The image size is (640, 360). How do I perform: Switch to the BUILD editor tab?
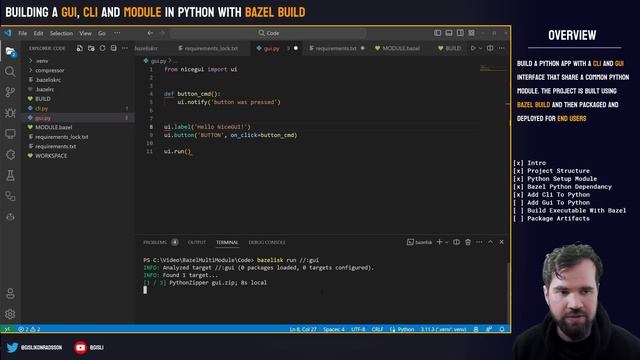449,48
